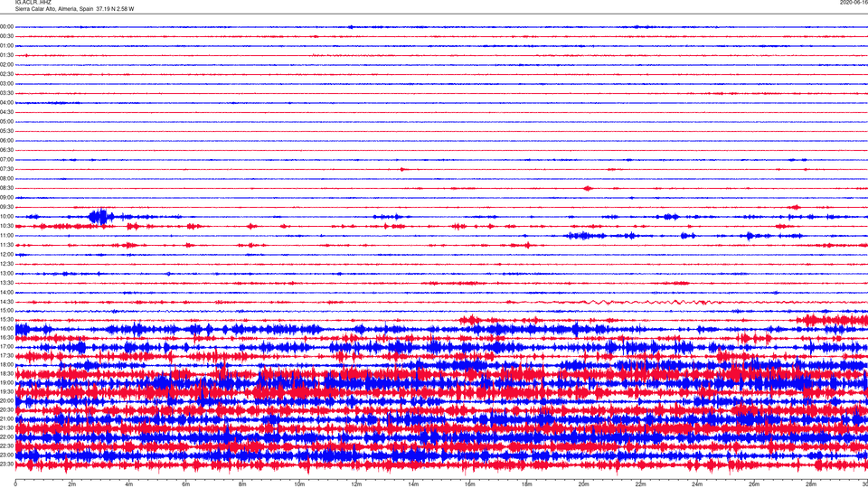Click the 12:00 time label
This screenshot has height=488, width=868.
[6, 255]
